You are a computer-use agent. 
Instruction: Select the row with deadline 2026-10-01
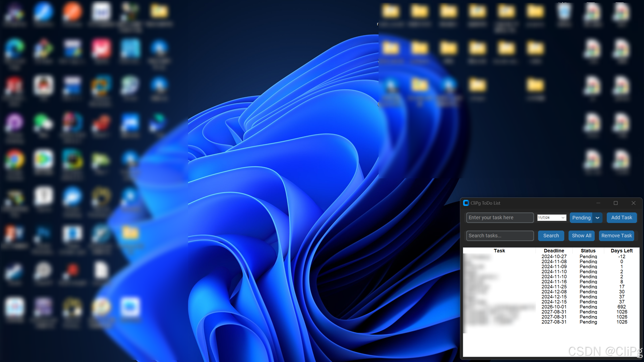pos(554,307)
